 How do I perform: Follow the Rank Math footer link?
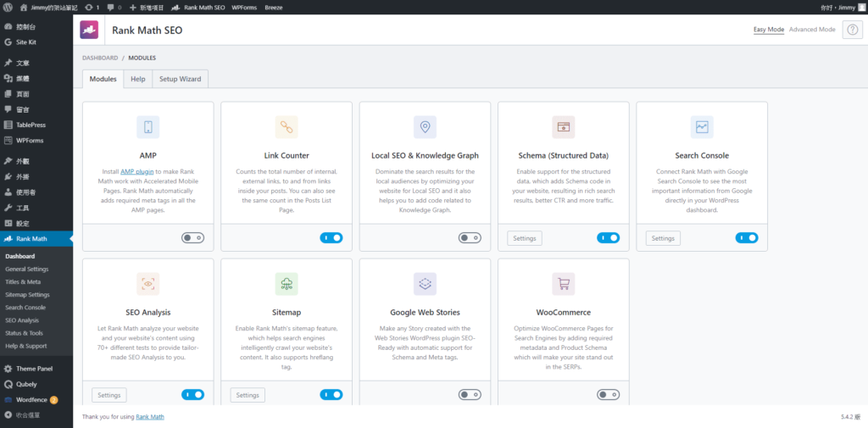click(150, 416)
